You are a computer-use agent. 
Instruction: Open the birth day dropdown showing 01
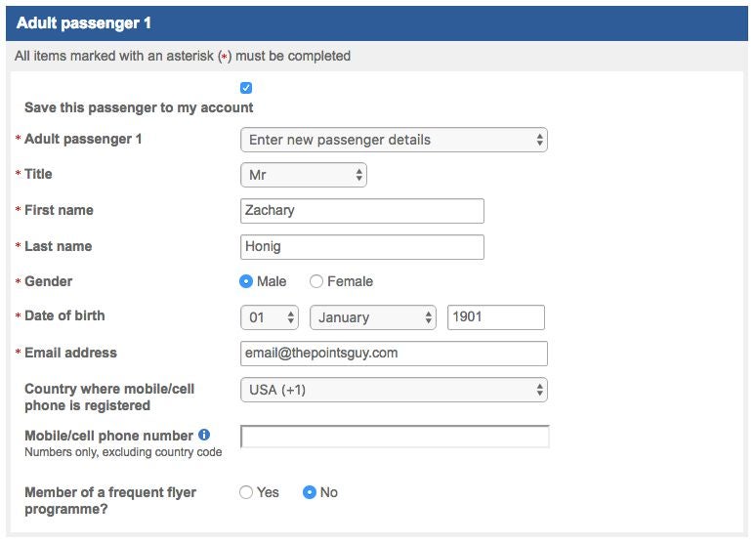click(x=270, y=317)
